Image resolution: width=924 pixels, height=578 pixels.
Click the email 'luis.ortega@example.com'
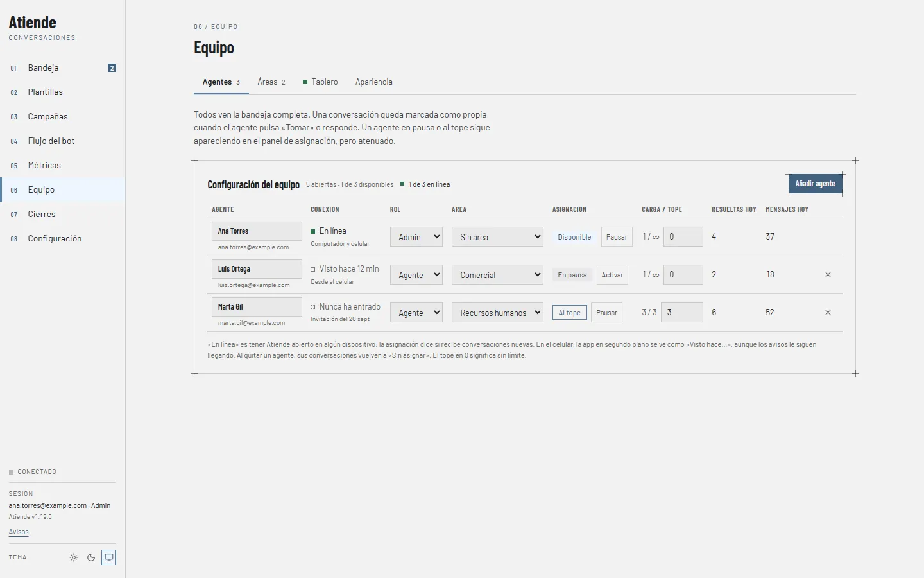[254, 285]
